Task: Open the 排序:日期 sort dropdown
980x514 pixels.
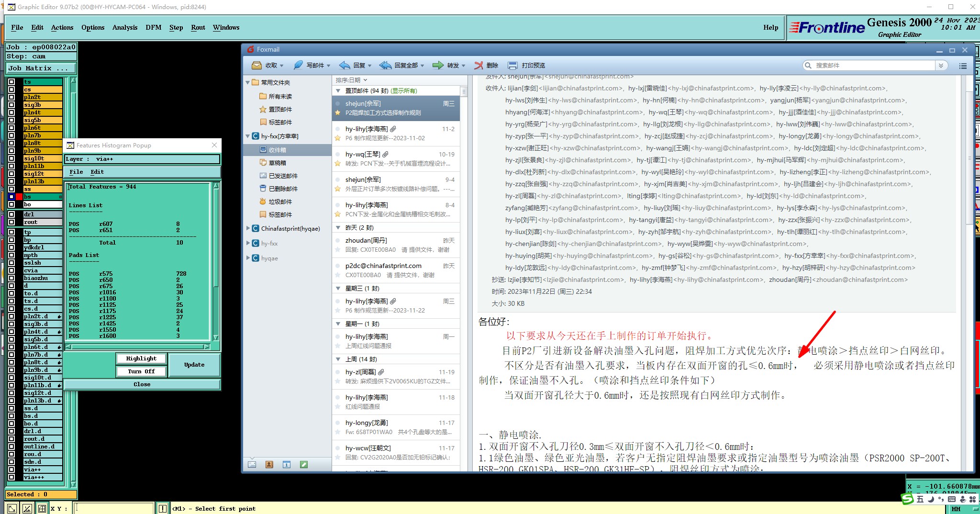Action: coord(351,80)
